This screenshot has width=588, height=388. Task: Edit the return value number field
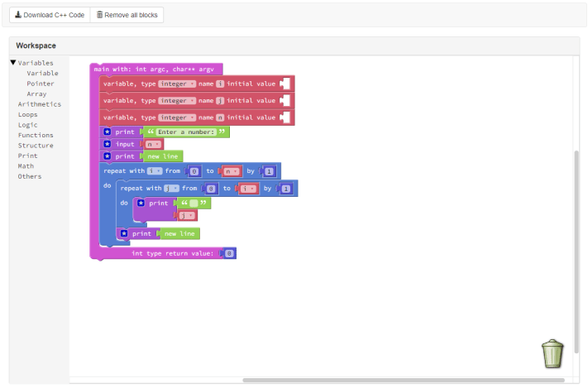pos(229,253)
